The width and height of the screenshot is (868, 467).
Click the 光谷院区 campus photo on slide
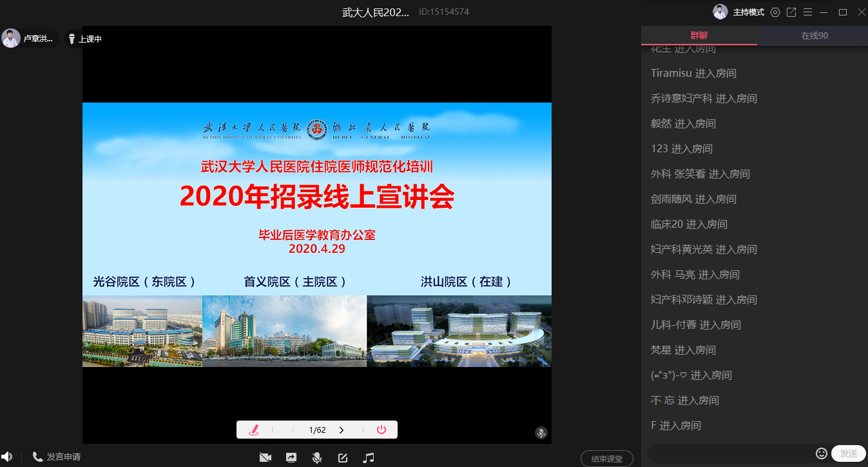[142, 331]
